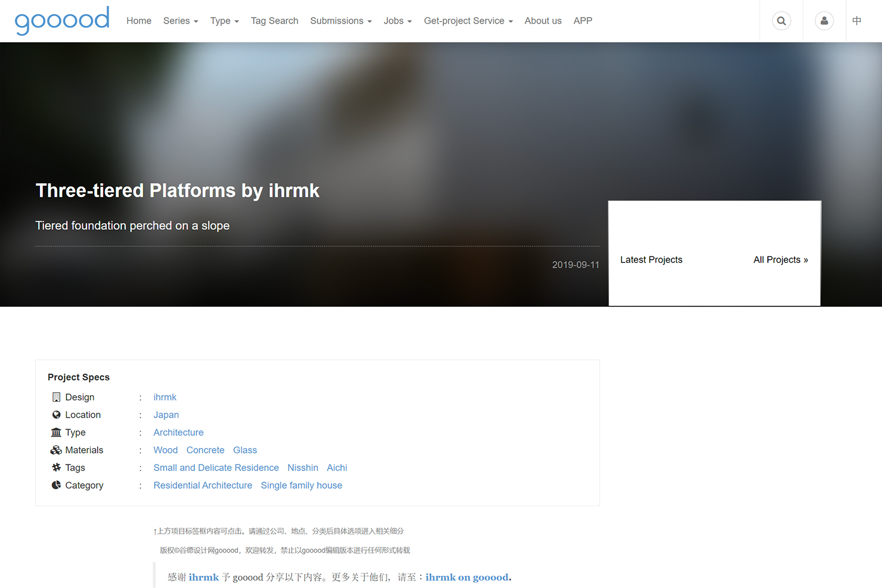Switch language with the 中 icon
This screenshot has height=588, width=882.
coord(857,21)
